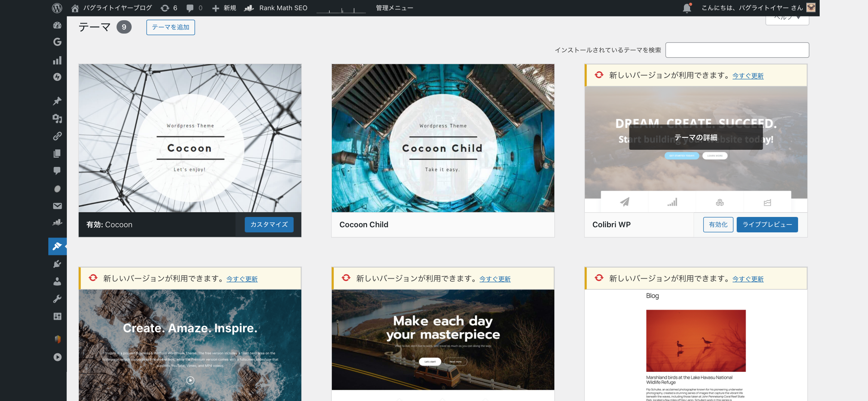The image size is (868, 401).
Task: Open the Posts pushpin menu icon
Action: [57, 101]
